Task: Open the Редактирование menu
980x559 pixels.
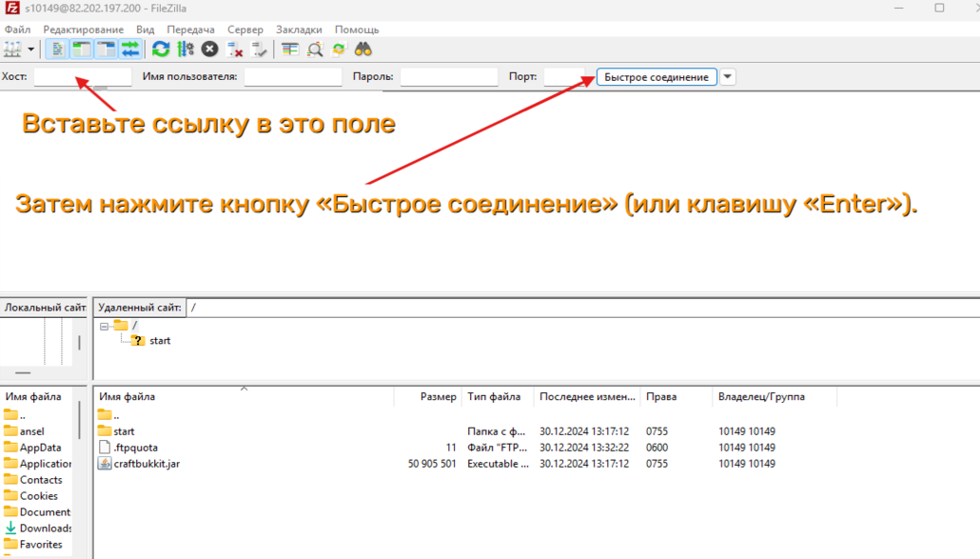Action: (x=83, y=30)
